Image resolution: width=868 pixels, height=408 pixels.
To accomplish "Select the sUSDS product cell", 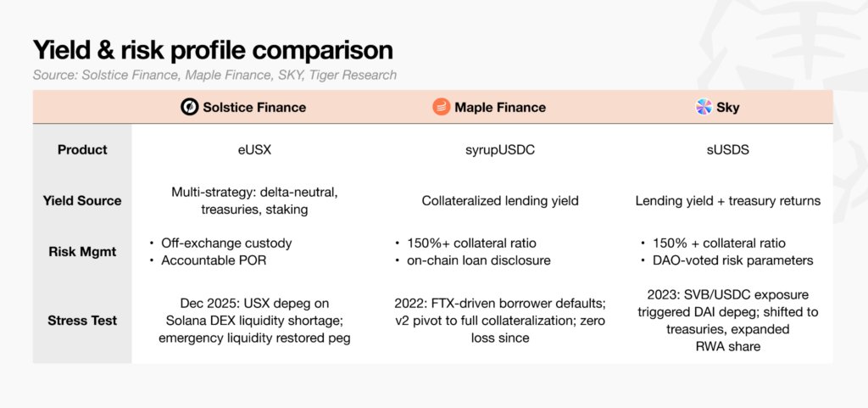I will click(728, 150).
